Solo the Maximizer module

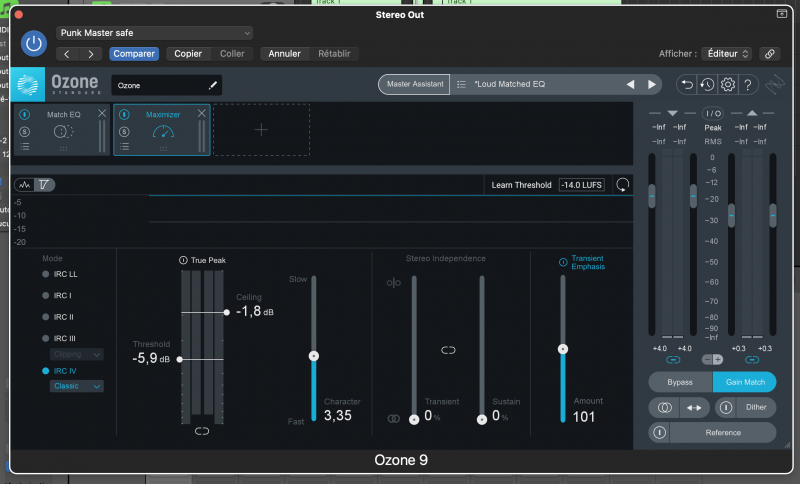[x=124, y=131]
